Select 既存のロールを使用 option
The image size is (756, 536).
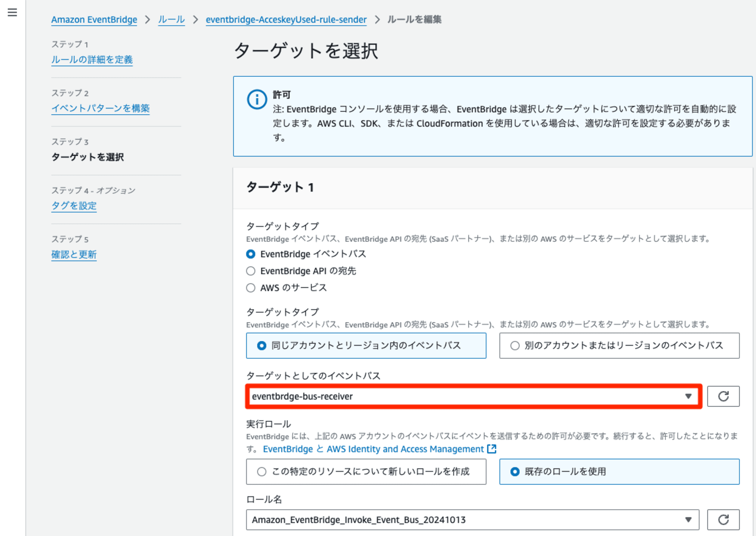coord(619,472)
